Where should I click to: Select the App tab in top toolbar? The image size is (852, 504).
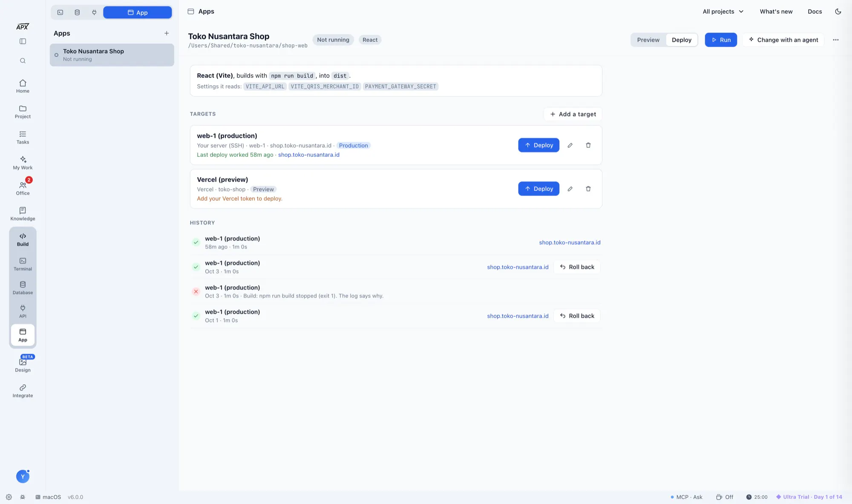coord(138,12)
